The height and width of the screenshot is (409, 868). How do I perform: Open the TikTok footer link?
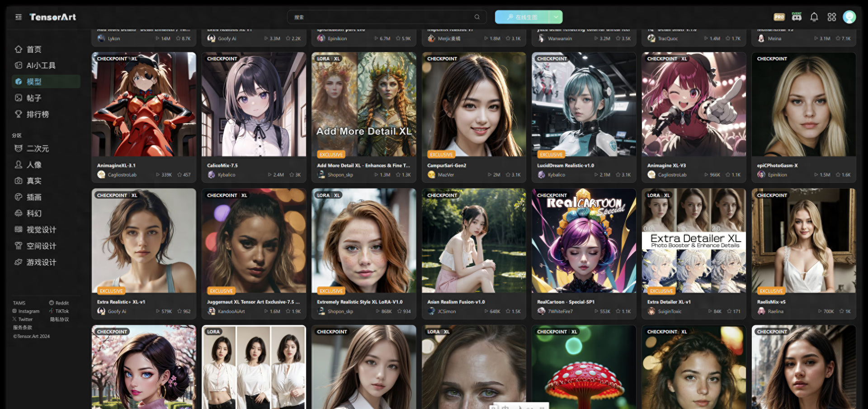(59, 311)
